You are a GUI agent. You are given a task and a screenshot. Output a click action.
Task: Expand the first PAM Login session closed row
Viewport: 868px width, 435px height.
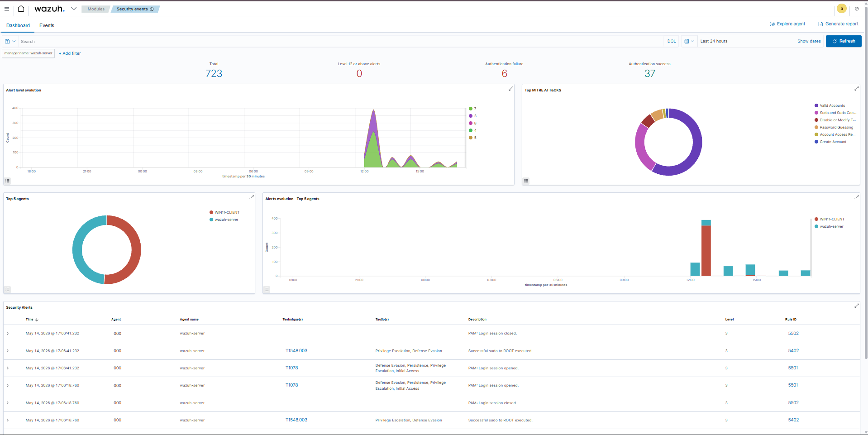pyautogui.click(x=8, y=334)
